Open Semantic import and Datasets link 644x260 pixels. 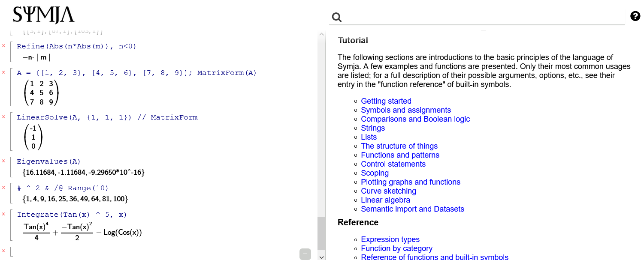click(412, 209)
